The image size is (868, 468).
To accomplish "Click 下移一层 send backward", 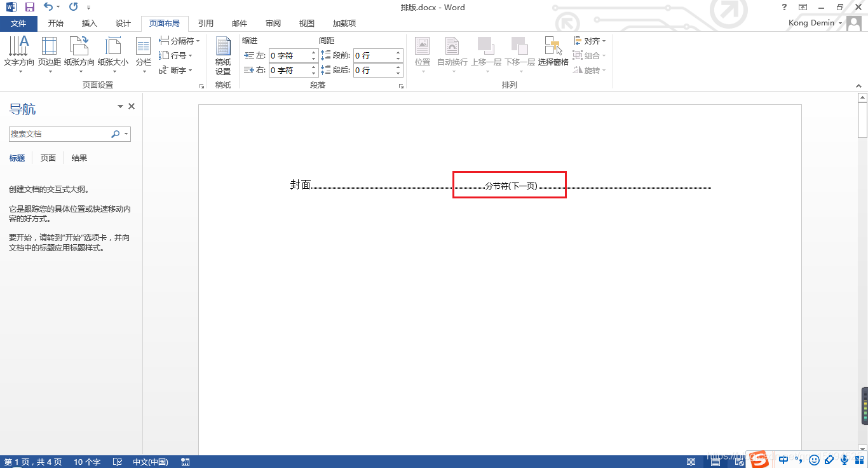I will [x=520, y=55].
